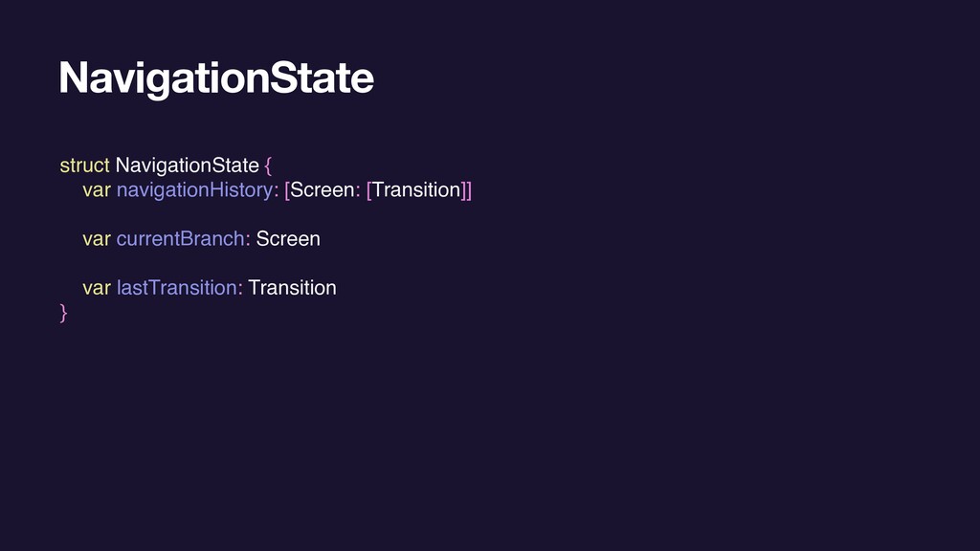Image resolution: width=980 pixels, height=551 pixels.
Task: Click var keyword before lastTransition
Action: tap(97, 287)
